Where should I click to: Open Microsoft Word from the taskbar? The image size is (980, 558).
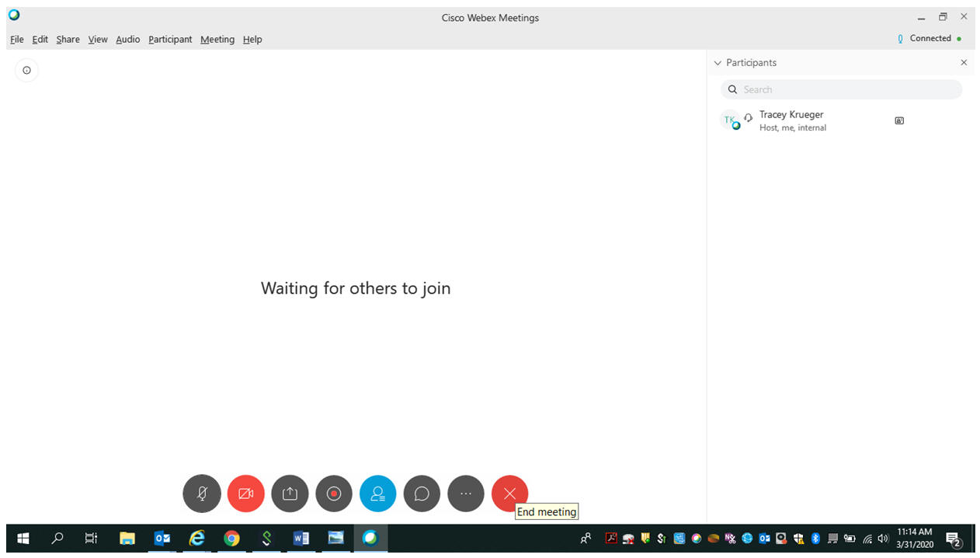pyautogui.click(x=301, y=538)
